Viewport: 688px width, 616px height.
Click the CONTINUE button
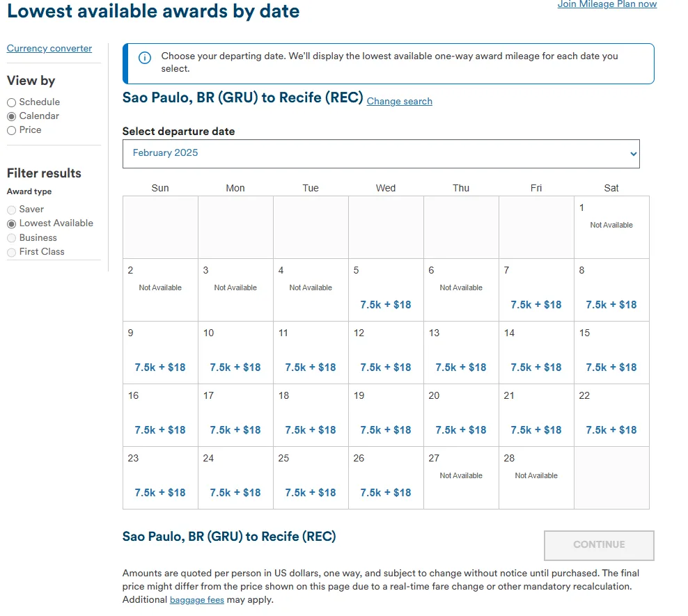(599, 545)
